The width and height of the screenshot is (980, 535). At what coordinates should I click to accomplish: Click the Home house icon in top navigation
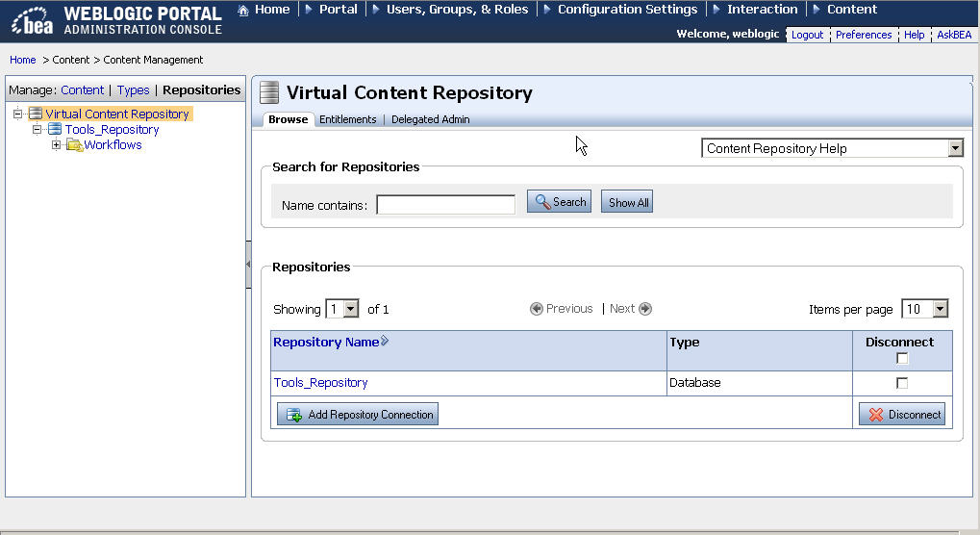click(x=243, y=10)
